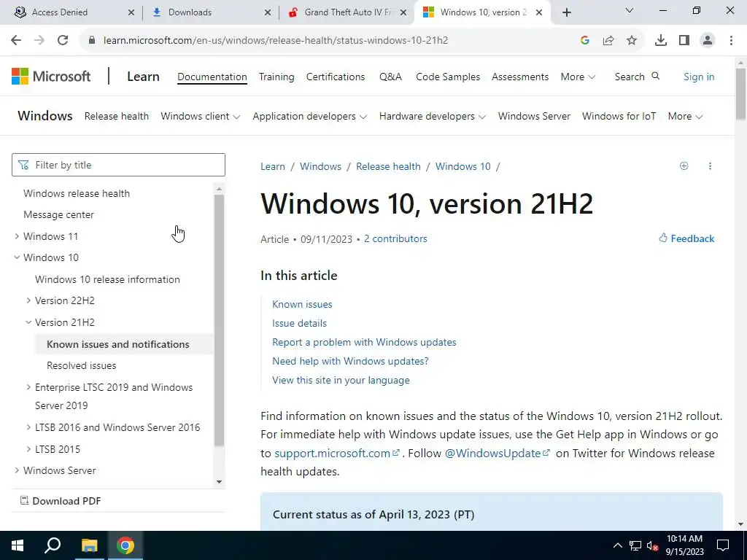The height and width of the screenshot is (560, 747).
Task: Open the tab search chevron in title bar
Action: click(630, 10)
